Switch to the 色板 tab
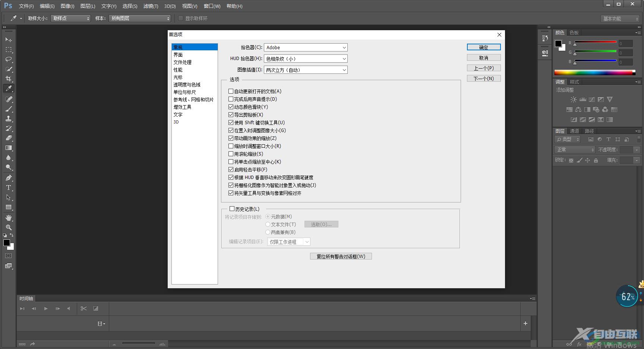This screenshot has width=644, height=349. tap(574, 32)
